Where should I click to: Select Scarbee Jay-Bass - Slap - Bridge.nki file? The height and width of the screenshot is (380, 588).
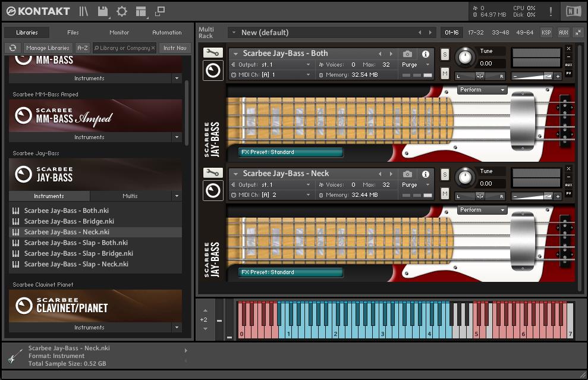78,253
